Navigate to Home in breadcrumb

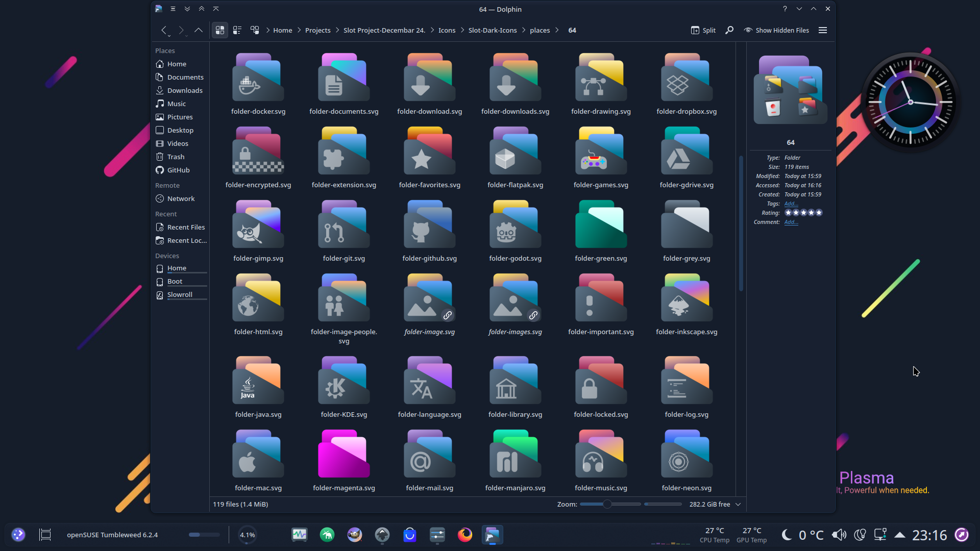pyautogui.click(x=283, y=30)
